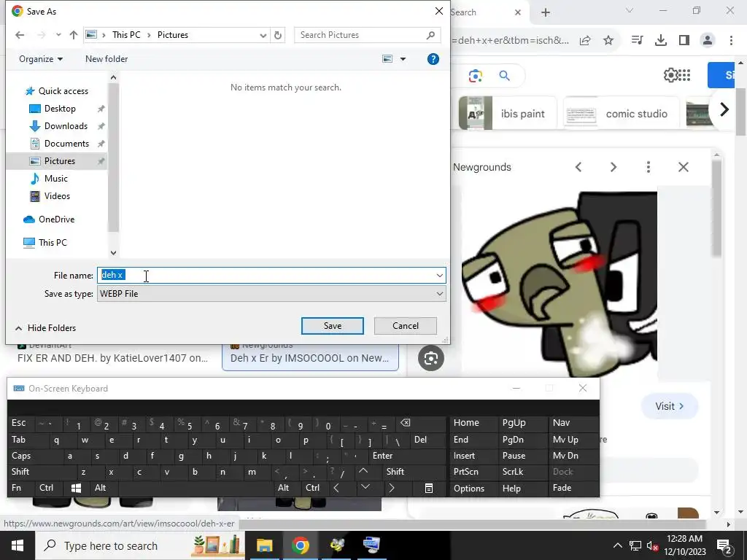Open FIX ER AND DEH DeviantArt result
747x560 pixels.
[x=113, y=358]
